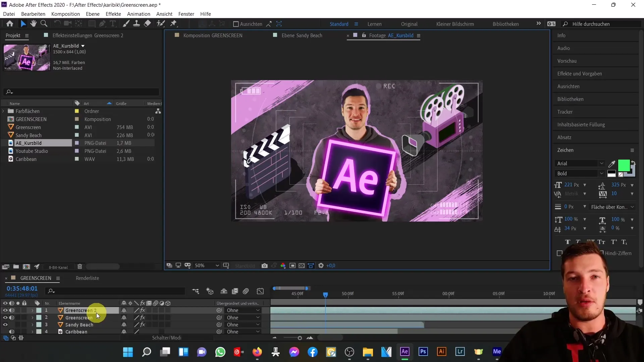Enable motion blur for composition
This screenshot has height=362, width=644.
pos(246,291)
